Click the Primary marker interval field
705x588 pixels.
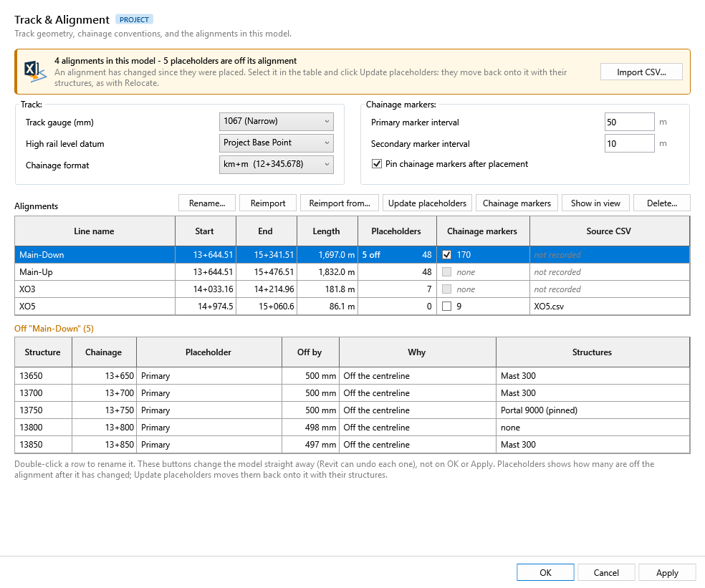point(629,122)
